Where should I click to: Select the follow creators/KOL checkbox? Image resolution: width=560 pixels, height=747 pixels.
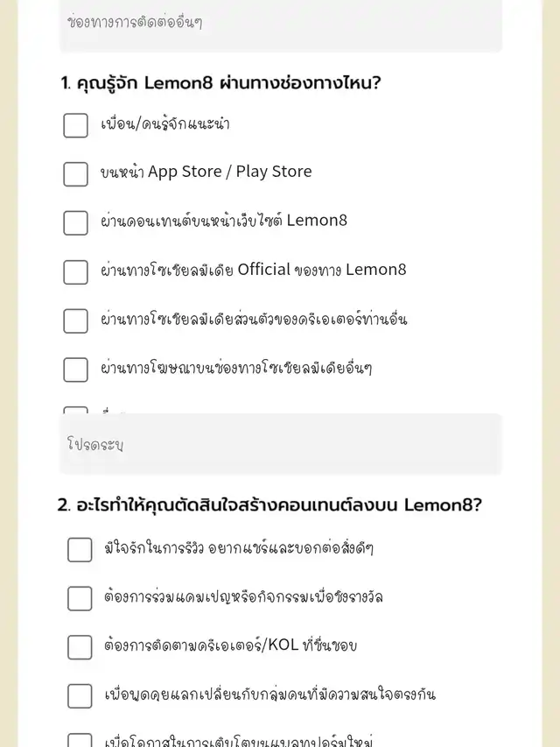click(x=80, y=647)
